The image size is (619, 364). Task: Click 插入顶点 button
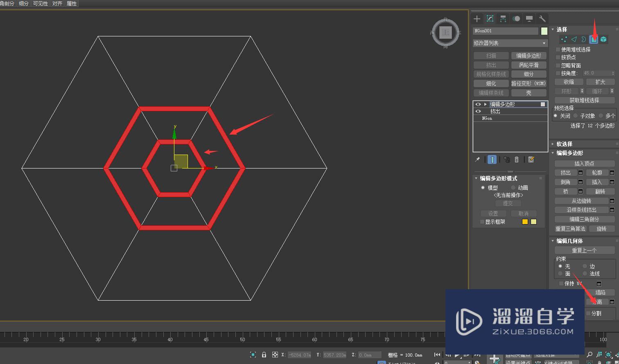[584, 164]
